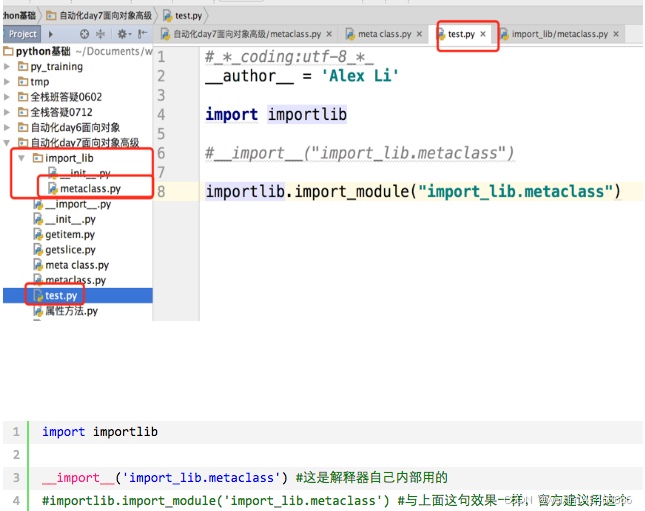Close the meta class.py editor tab

pyautogui.click(x=419, y=34)
